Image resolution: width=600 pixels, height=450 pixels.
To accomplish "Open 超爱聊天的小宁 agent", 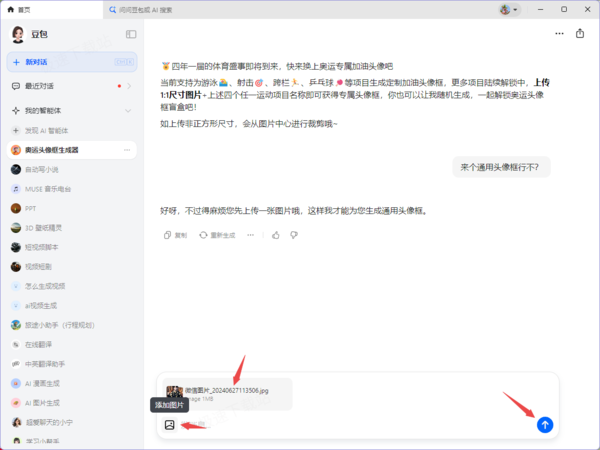I will click(x=72, y=422).
